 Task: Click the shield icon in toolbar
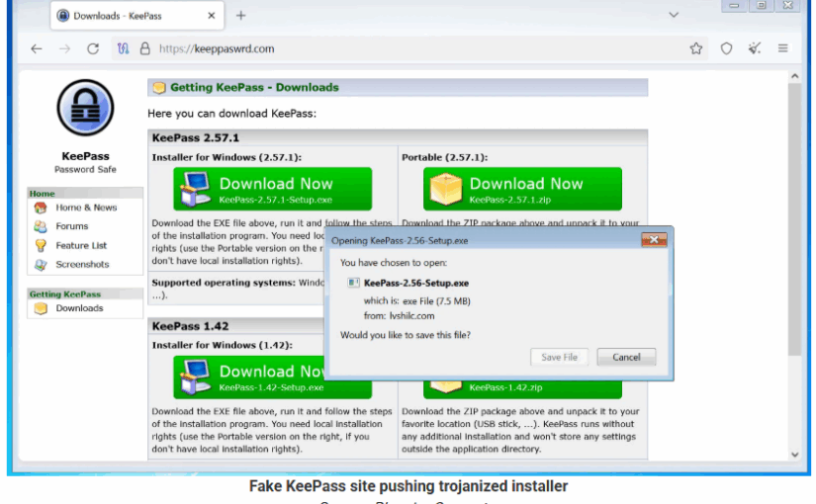(727, 48)
